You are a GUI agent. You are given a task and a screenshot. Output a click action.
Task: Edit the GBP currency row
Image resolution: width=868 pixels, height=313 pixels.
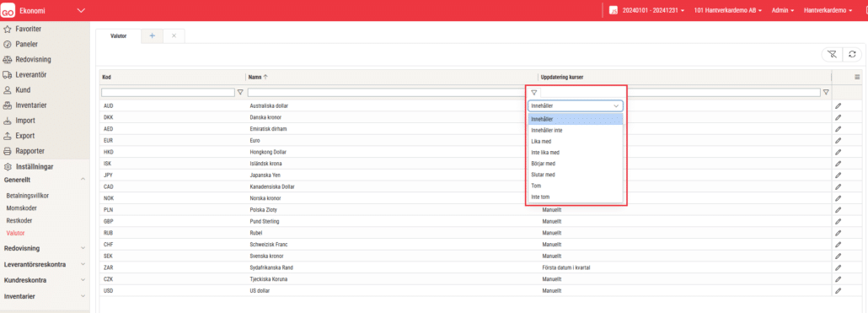coord(838,221)
